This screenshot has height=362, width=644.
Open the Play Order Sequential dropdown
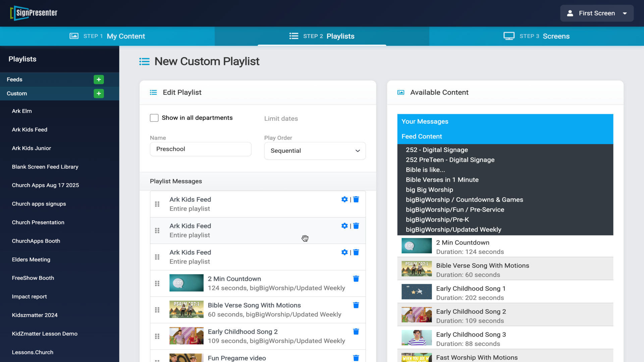click(x=315, y=151)
